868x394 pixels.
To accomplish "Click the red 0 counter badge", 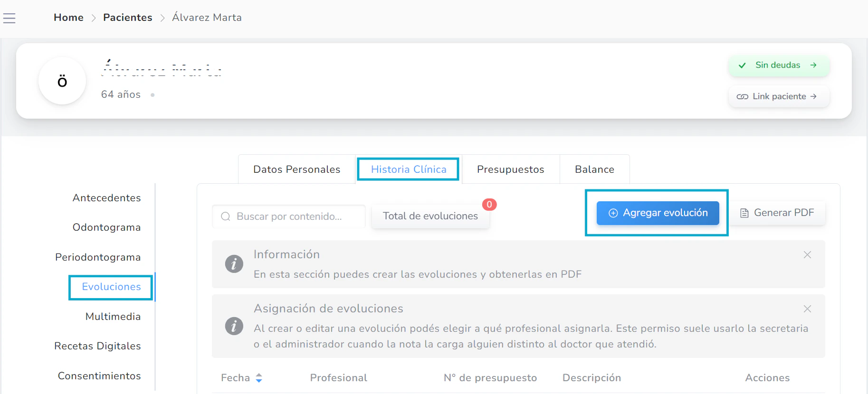I will pos(489,205).
